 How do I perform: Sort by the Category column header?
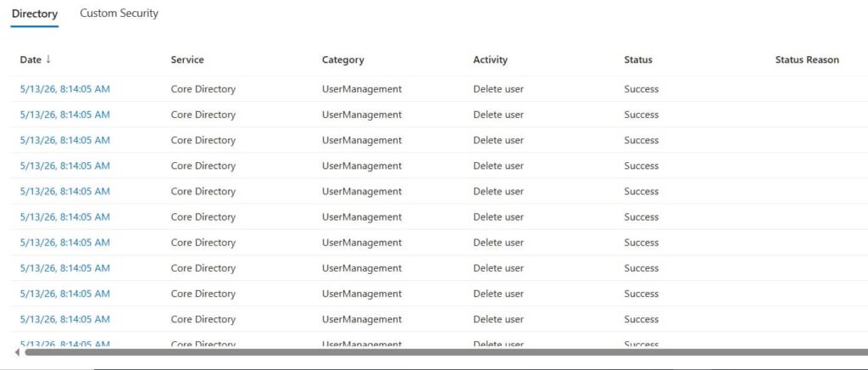coord(342,59)
